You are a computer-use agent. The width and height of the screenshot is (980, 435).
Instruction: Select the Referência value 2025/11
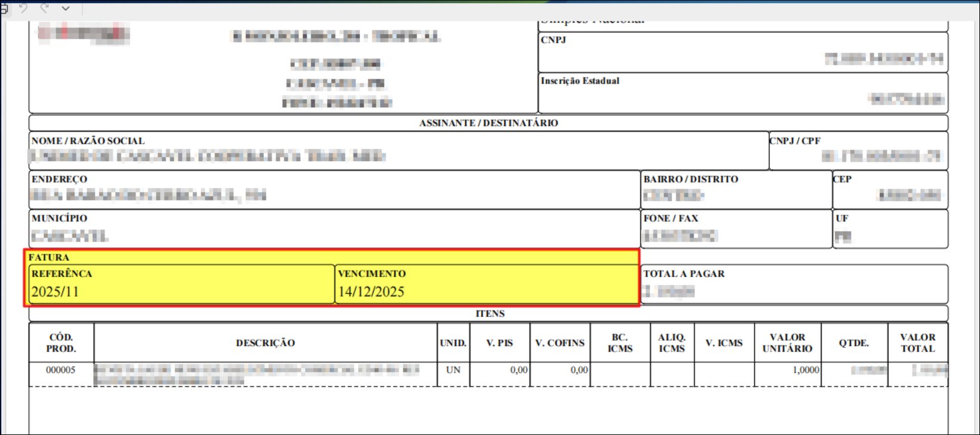(x=55, y=292)
